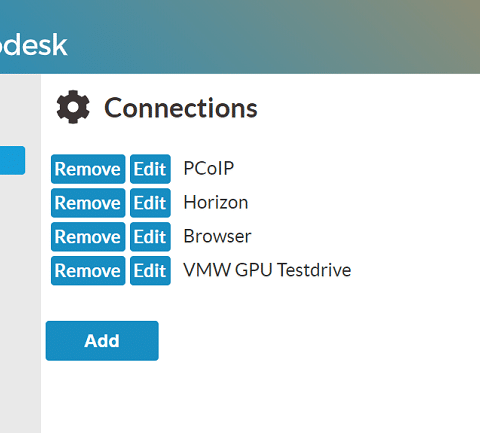Click the gear icon beside Connections

73,107
